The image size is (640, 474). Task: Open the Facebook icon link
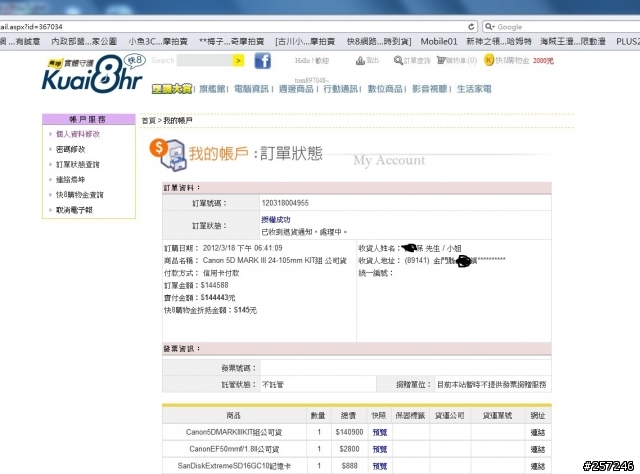pyautogui.click(x=262, y=61)
